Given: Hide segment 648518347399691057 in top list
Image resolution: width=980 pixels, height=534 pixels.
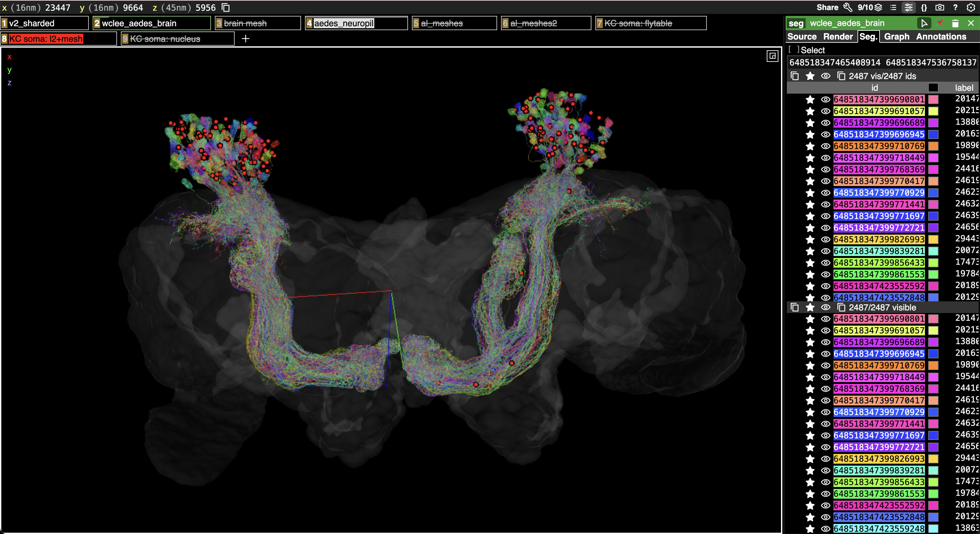Looking at the screenshot, I should 825,111.
